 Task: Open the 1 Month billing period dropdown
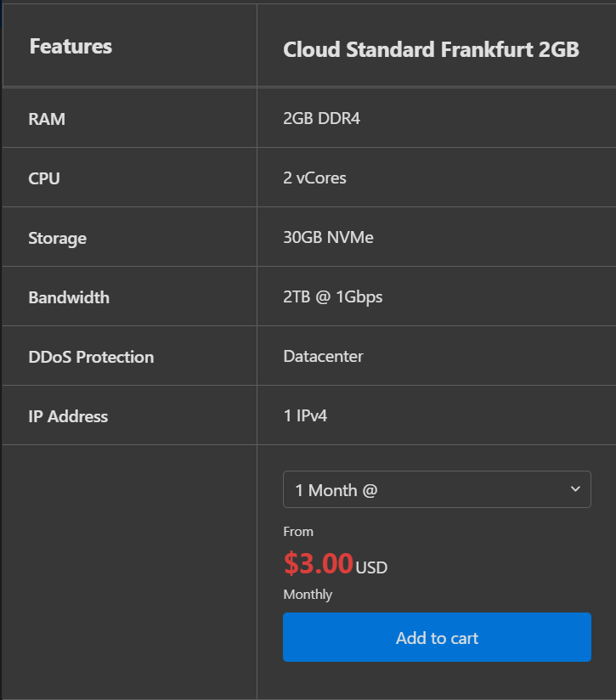tap(437, 489)
